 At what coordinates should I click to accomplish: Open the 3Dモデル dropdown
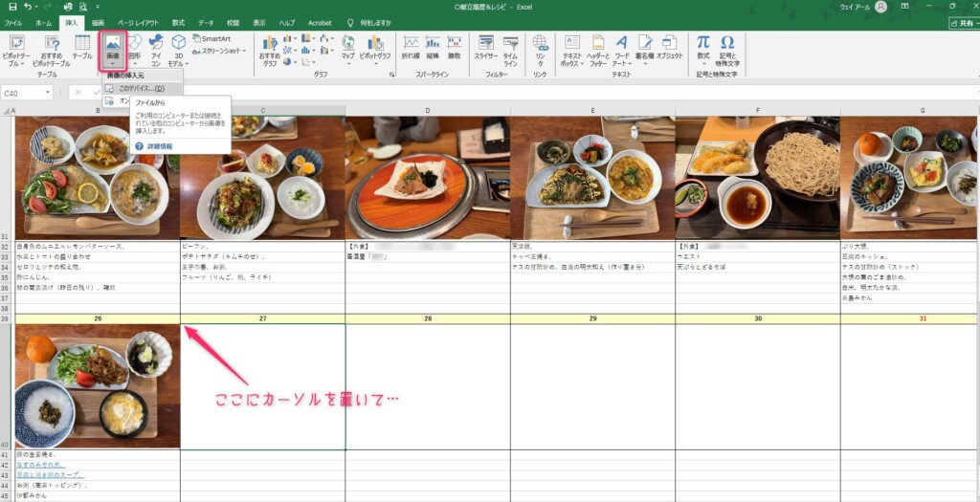pyautogui.click(x=179, y=50)
